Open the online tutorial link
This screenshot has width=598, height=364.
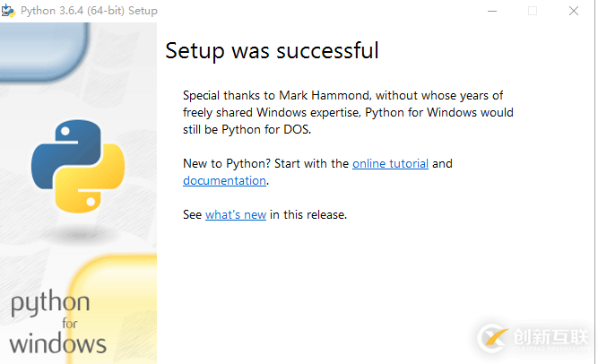[x=390, y=164]
